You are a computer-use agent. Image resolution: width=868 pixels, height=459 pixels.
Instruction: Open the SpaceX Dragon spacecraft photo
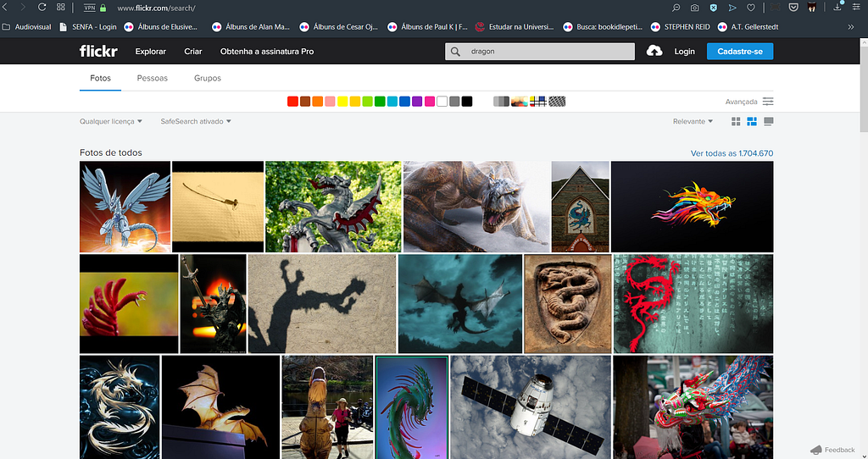(x=531, y=407)
